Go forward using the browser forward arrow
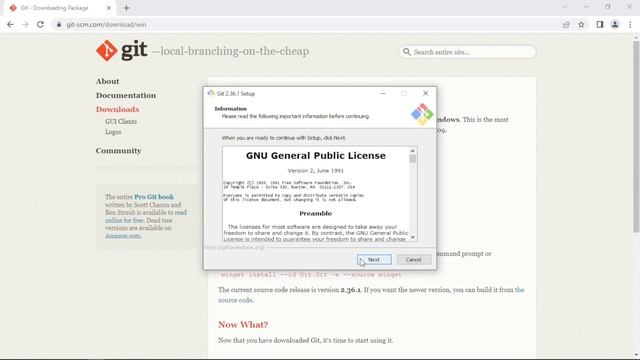 point(25,24)
